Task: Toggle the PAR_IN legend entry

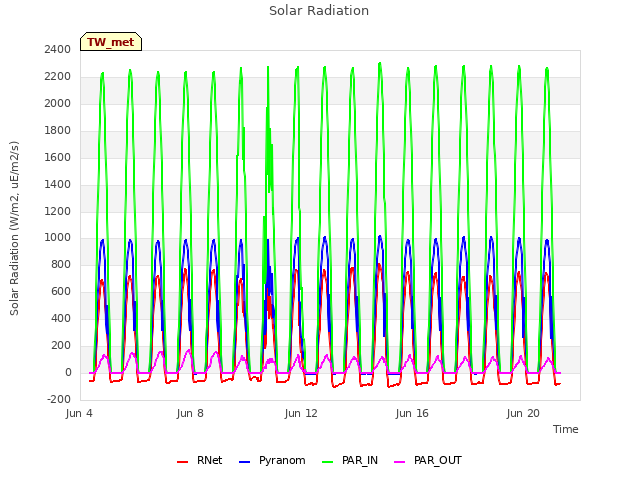Action: pyautogui.click(x=350, y=460)
